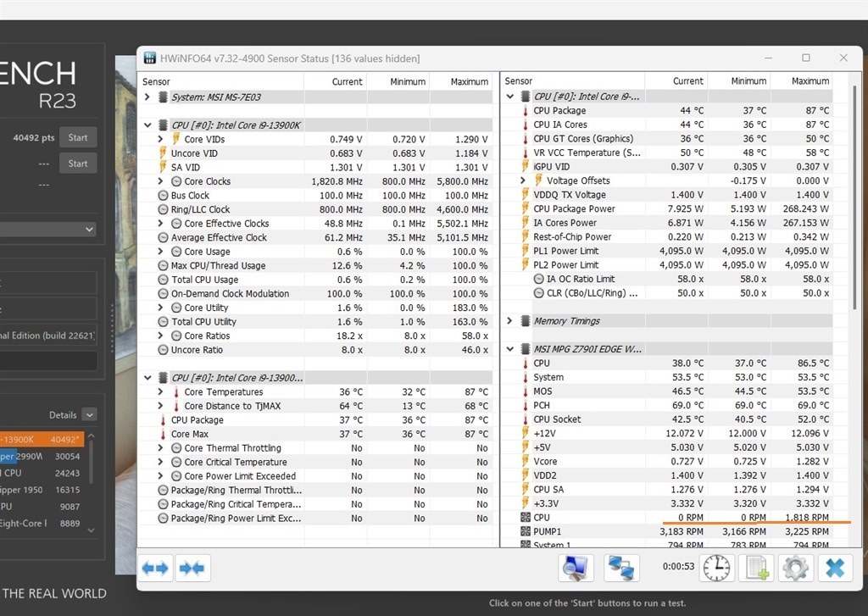Select the 13900K 40492 ranking row in Cinebench
Image resolution: width=868 pixels, height=616 pixels.
42,440
